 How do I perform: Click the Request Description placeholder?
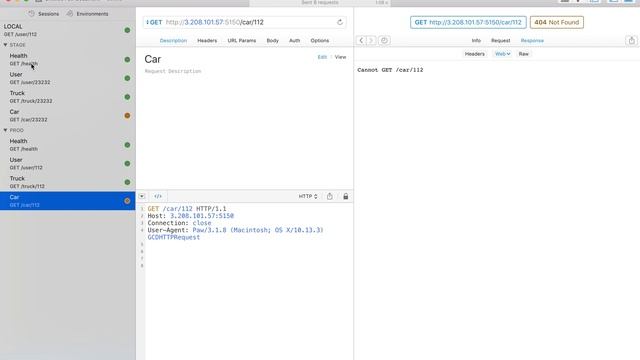173,71
